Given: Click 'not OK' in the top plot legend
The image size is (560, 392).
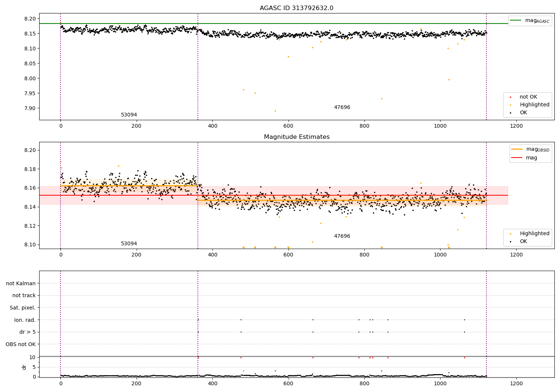Looking at the screenshot, I should pyautogui.click(x=528, y=97).
